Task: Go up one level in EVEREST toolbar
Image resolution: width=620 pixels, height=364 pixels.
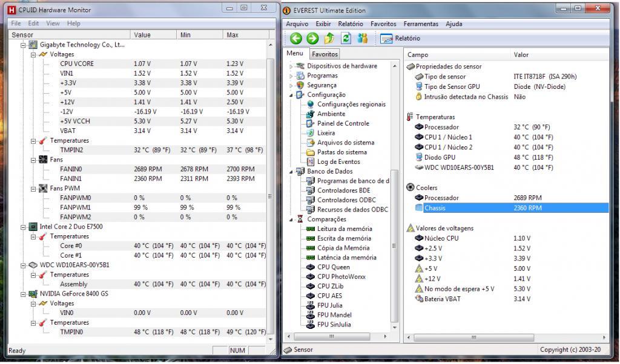Action: [329, 38]
